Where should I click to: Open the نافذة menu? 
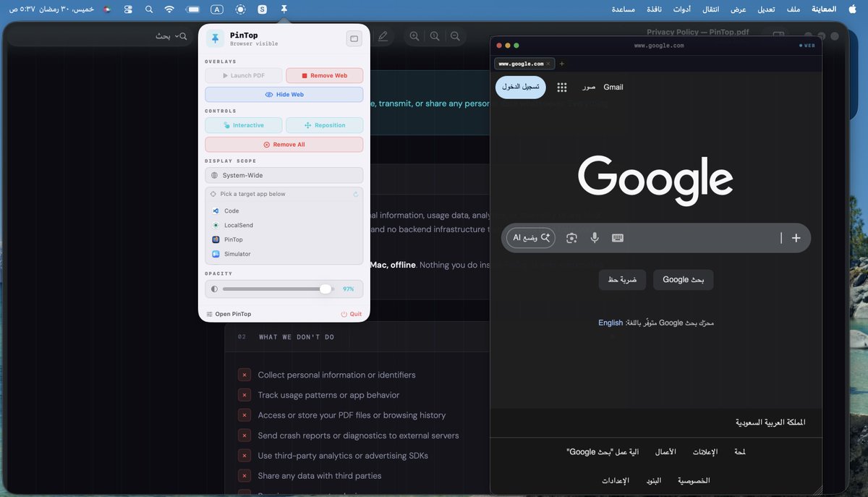click(654, 9)
